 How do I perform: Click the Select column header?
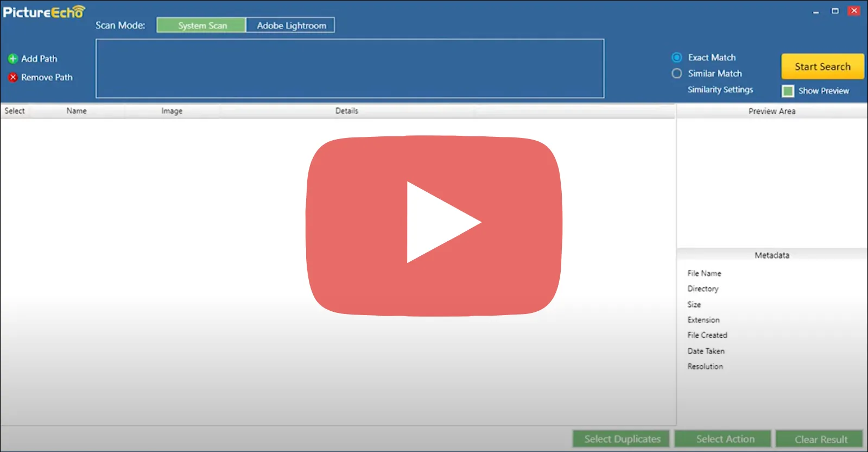15,111
